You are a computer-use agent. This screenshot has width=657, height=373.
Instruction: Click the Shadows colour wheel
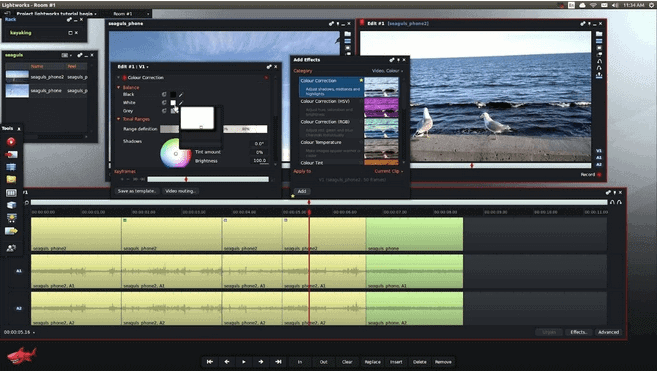tap(176, 153)
